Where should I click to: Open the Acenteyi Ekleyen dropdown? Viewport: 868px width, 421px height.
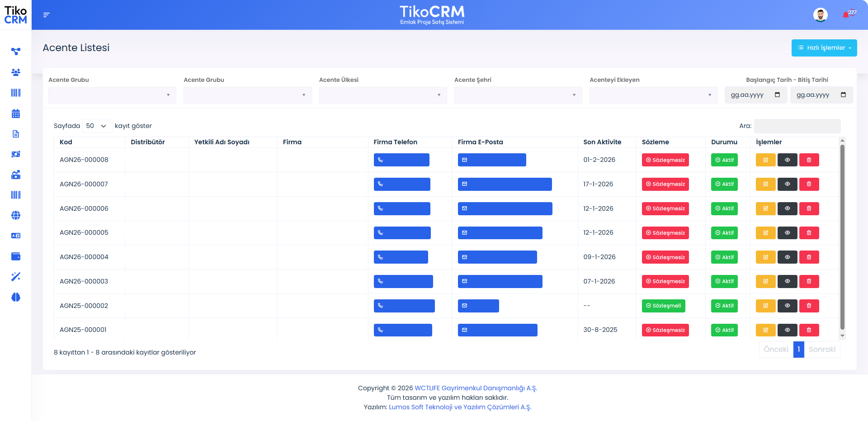click(653, 95)
